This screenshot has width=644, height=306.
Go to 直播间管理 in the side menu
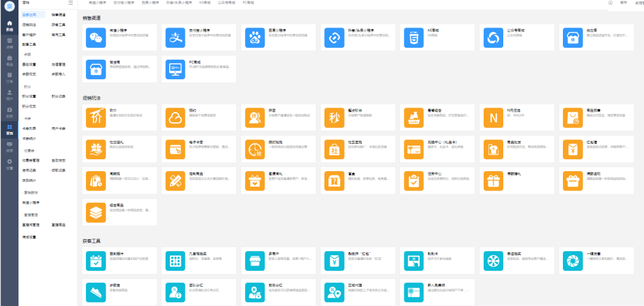click(x=31, y=225)
